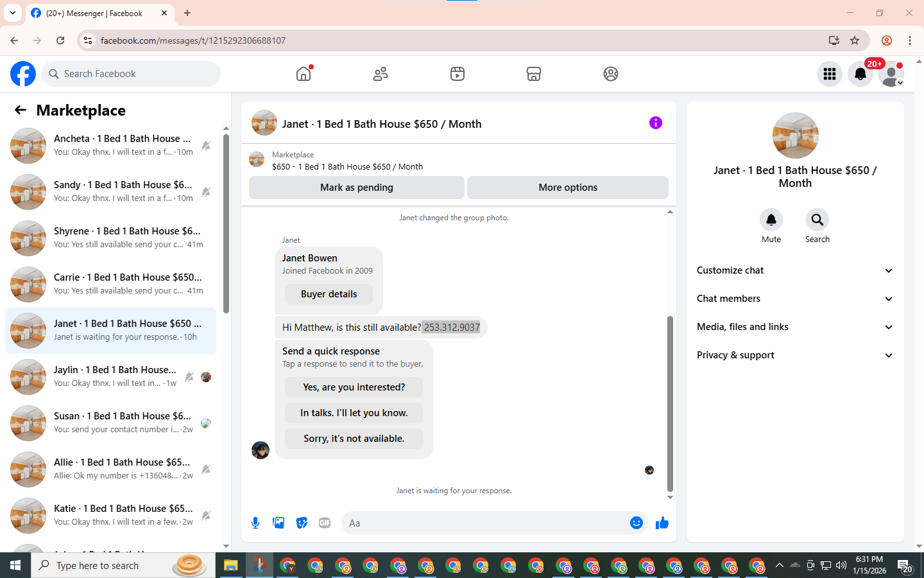Open Allie conversation

tap(110, 469)
